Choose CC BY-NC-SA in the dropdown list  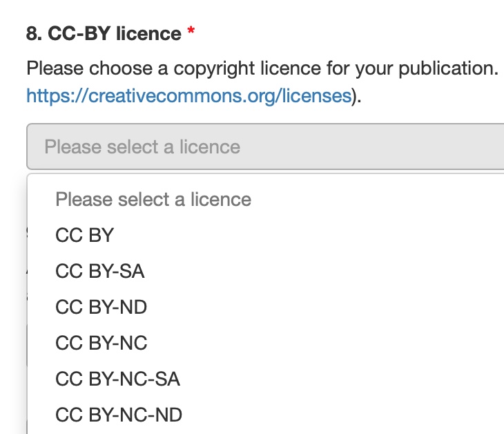click(x=117, y=379)
